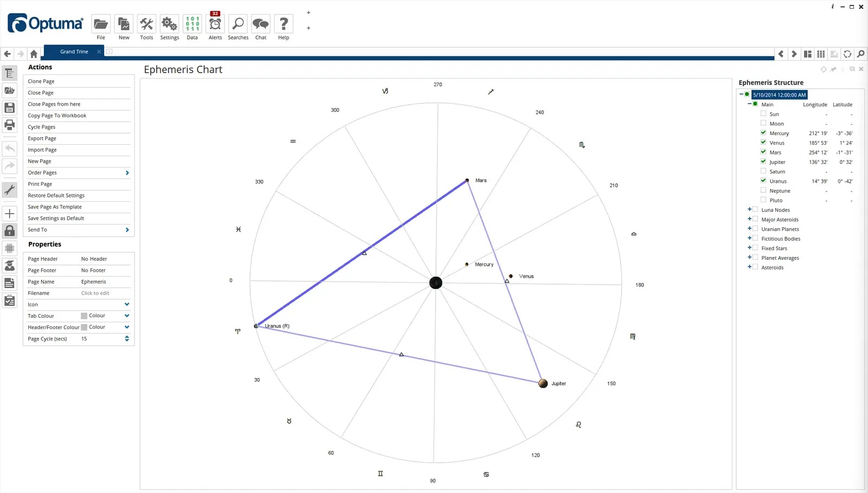
Task: Click the search magnifier at tab bar right
Action: [x=860, y=54]
